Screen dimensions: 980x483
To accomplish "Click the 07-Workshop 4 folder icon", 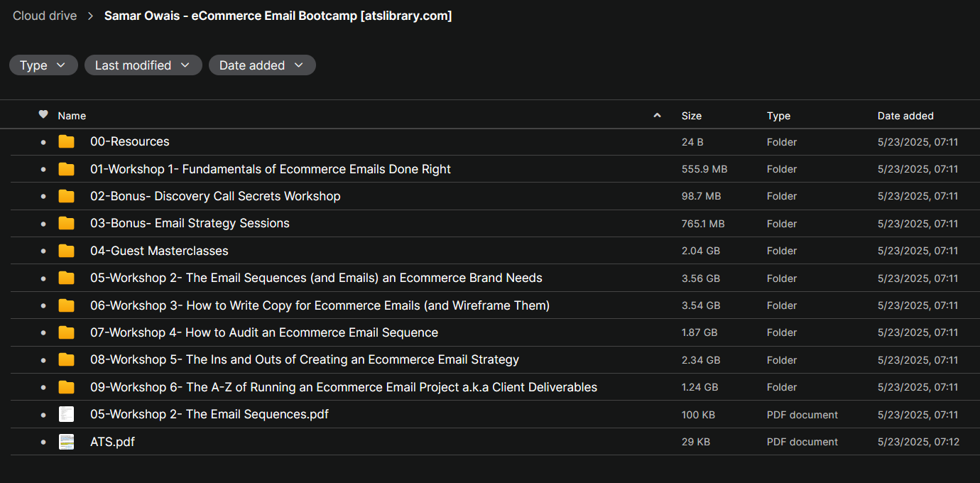I will click(x=66, y=332).
